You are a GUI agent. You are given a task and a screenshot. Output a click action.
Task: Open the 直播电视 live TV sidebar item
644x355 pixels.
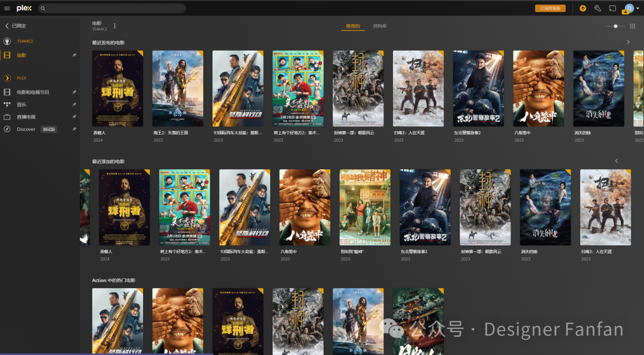(x=26, y=117)
